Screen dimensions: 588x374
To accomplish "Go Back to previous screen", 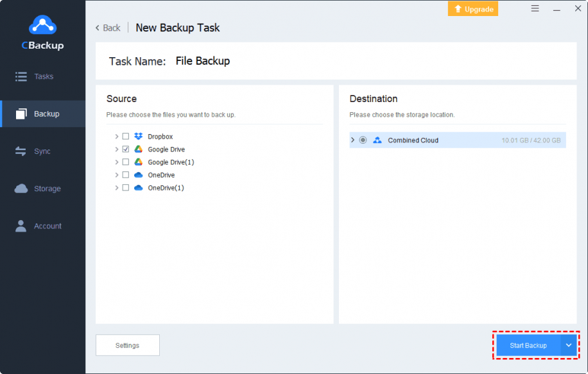I will (x=108, y=28).
